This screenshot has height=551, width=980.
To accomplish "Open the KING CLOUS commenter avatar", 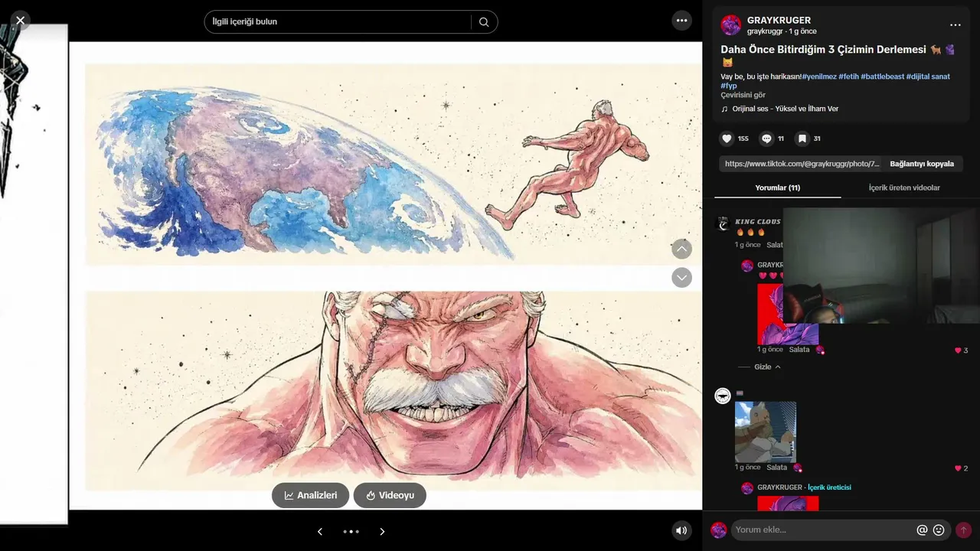I will pos(723,223).
